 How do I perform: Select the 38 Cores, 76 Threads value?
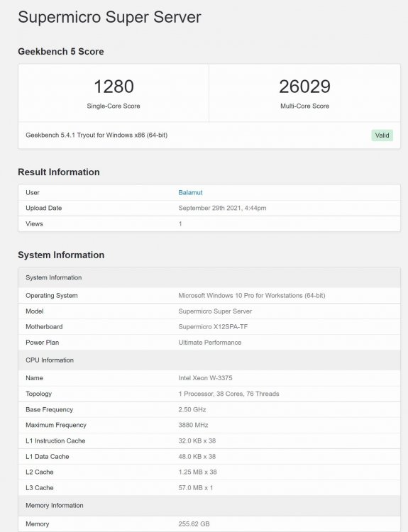228,394
